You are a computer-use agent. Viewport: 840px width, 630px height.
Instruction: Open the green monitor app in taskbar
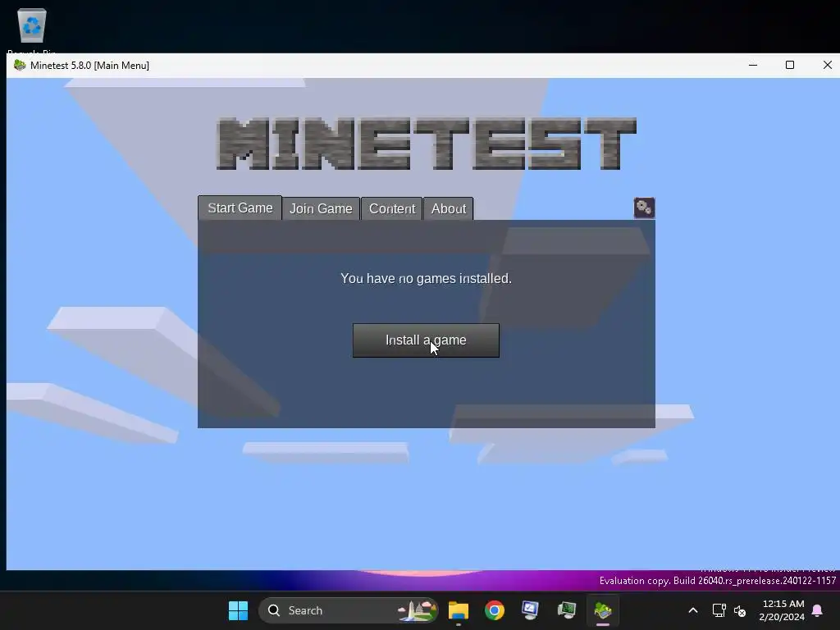pos(566,610)
